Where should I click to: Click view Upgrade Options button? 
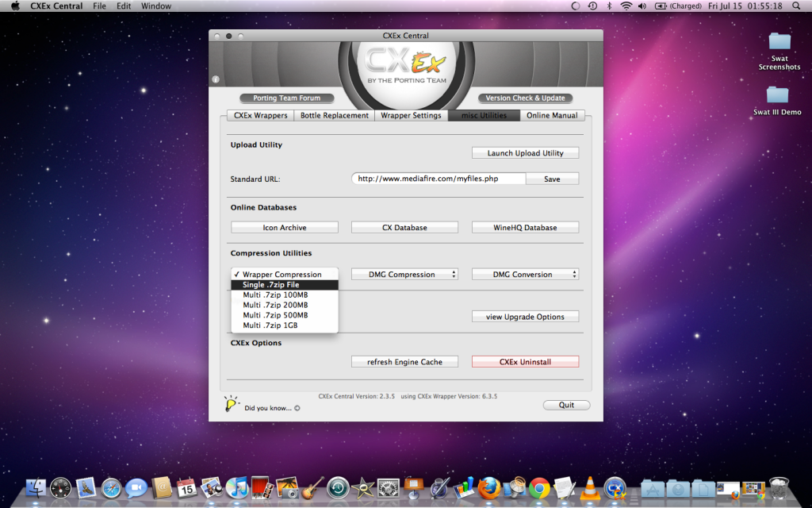tap(525, 317)
